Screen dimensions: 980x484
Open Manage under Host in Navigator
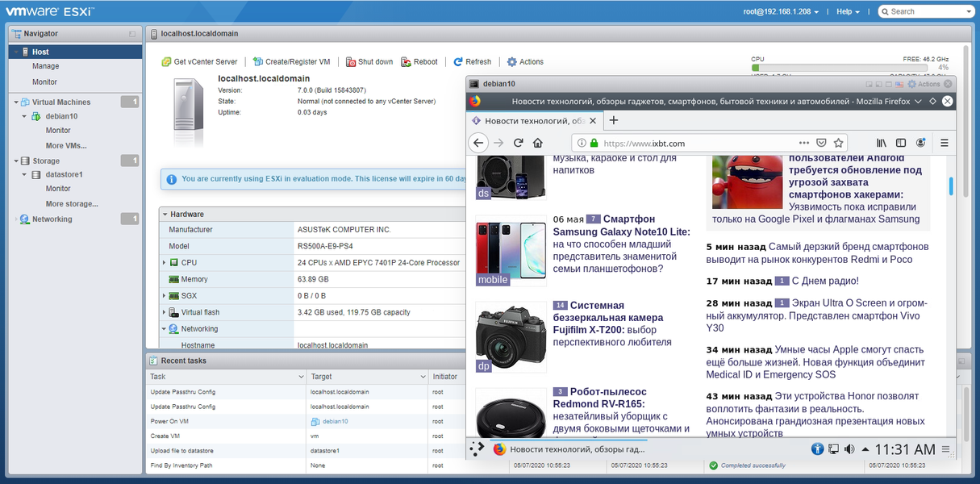[45, 66]
